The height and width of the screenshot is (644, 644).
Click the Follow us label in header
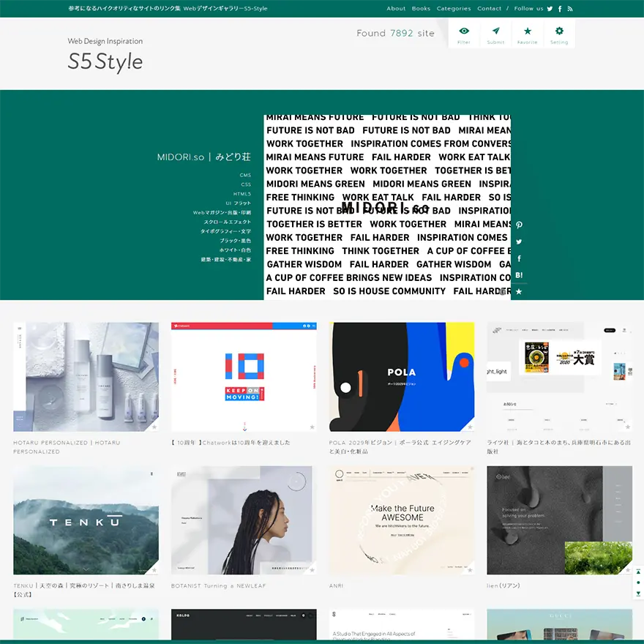click(528, 9)
